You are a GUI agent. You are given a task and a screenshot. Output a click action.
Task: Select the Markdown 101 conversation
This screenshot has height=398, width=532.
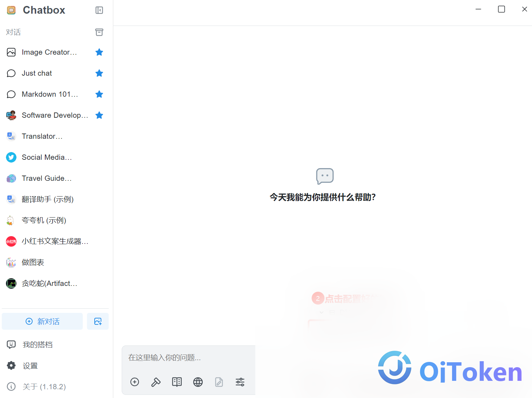click(x=55, y=94)
